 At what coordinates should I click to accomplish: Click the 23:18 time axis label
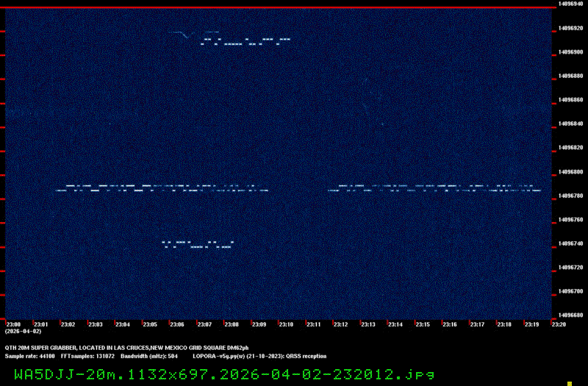[x=504, y=324]
